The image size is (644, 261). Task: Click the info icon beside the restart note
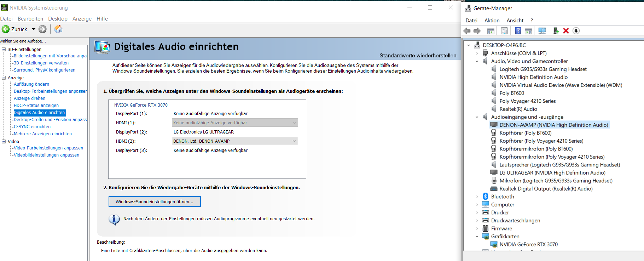[x=114, y=220]
